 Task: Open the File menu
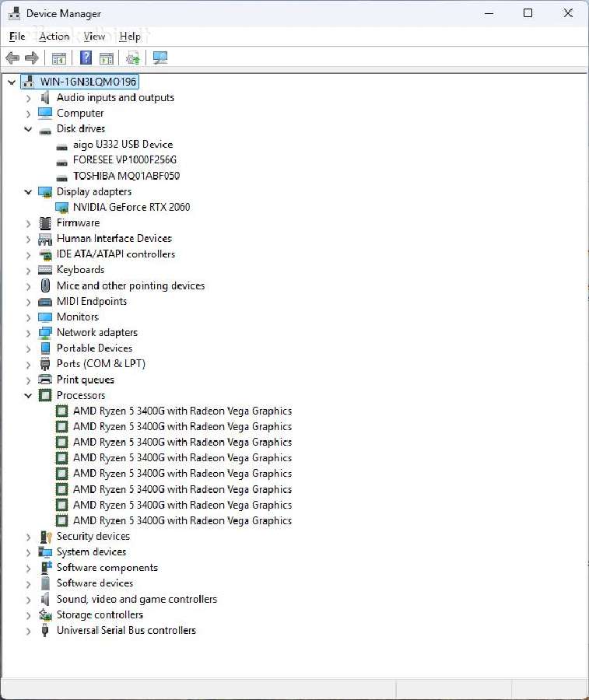pos(17,36)
